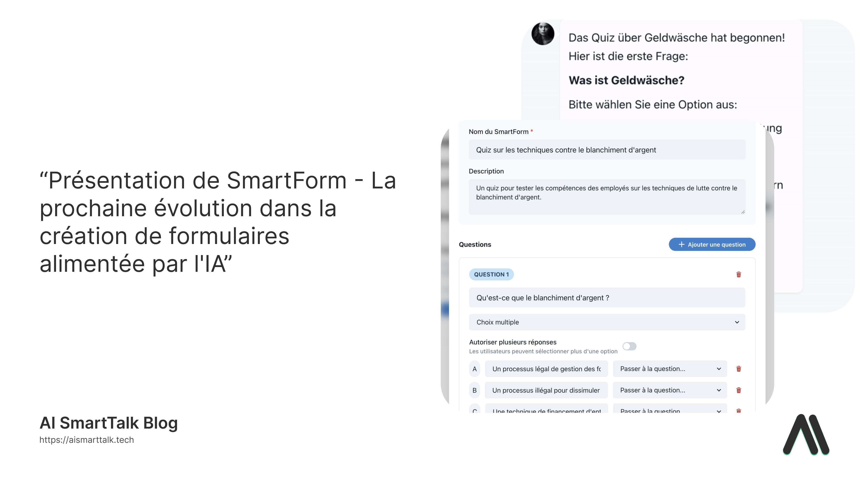The width and height of the screenshot is (868, 488).
Task: Click the Questions section header
Action: tap(475, 244)
